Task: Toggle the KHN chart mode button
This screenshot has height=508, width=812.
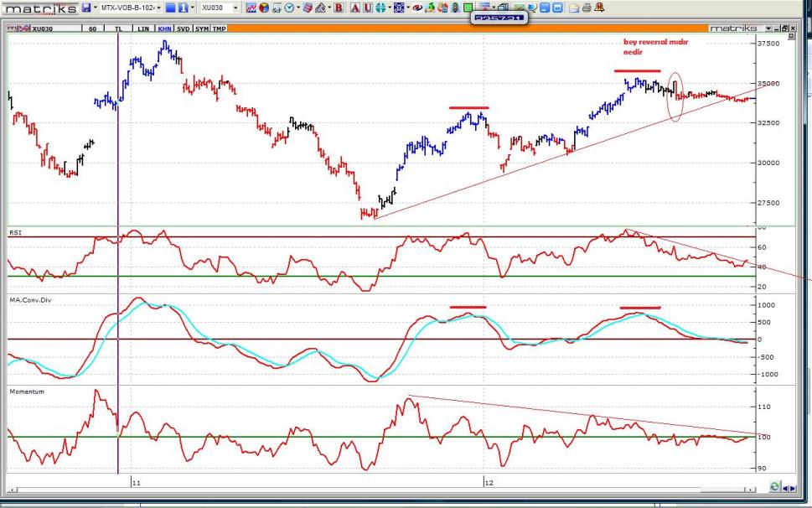Action: [163, 29]
